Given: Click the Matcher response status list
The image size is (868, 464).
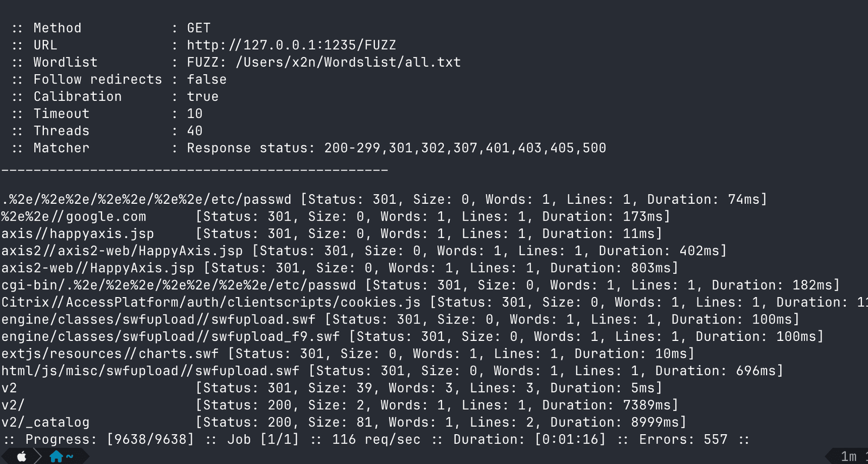Looking at the screenshot, I should [x=397, y=148].
